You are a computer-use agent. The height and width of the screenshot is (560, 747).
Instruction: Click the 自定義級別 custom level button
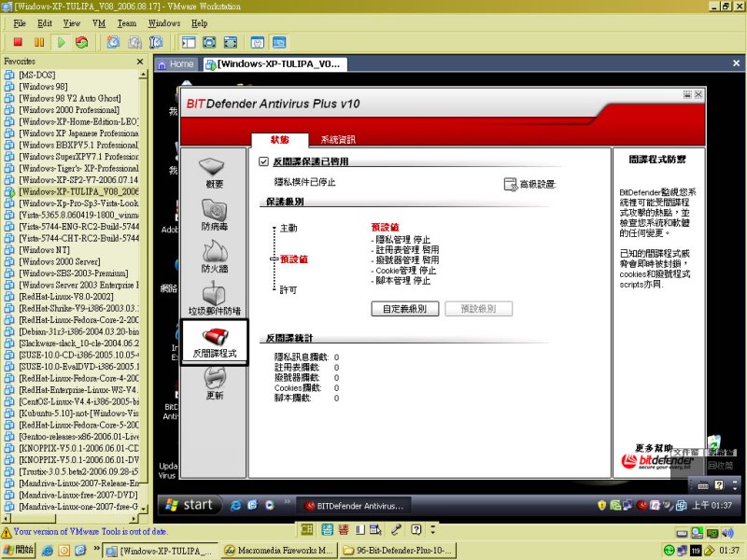coord(404,309)
